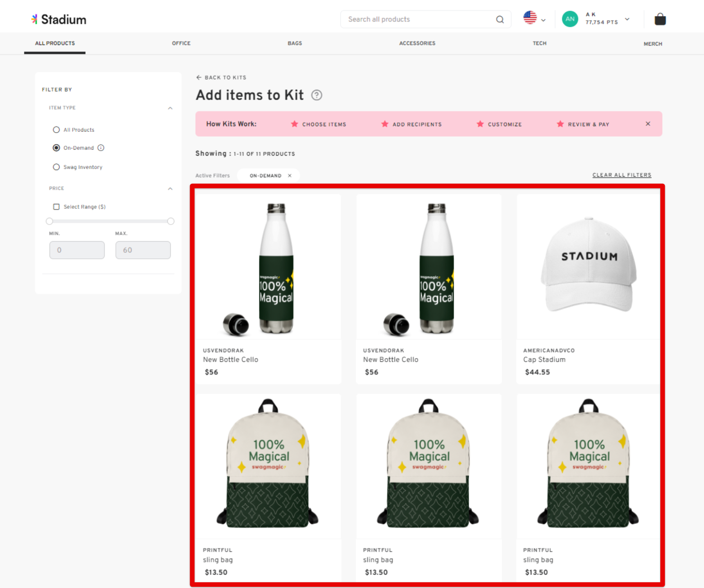Image resolution: width=704 pixels, height=588 pixels.
Task: Choose the Swag Inventory filter option
Action: tap(56, 167)
